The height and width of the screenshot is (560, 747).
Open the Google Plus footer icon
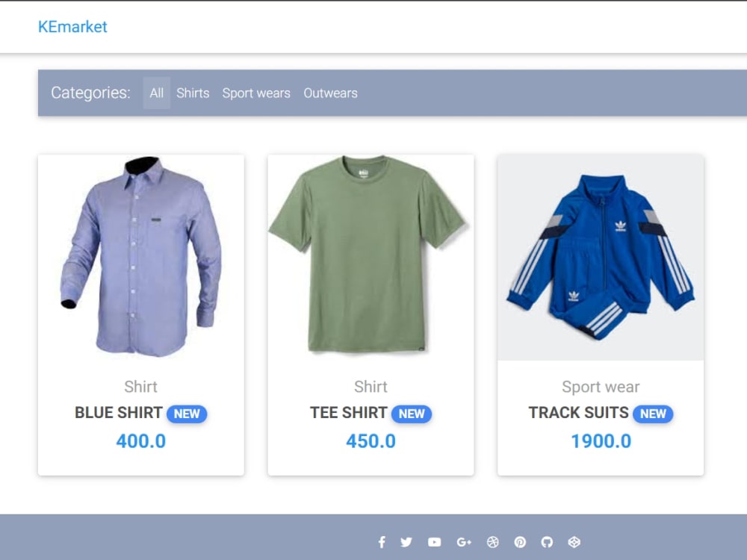pyautogui.click(x=464, y=542)
